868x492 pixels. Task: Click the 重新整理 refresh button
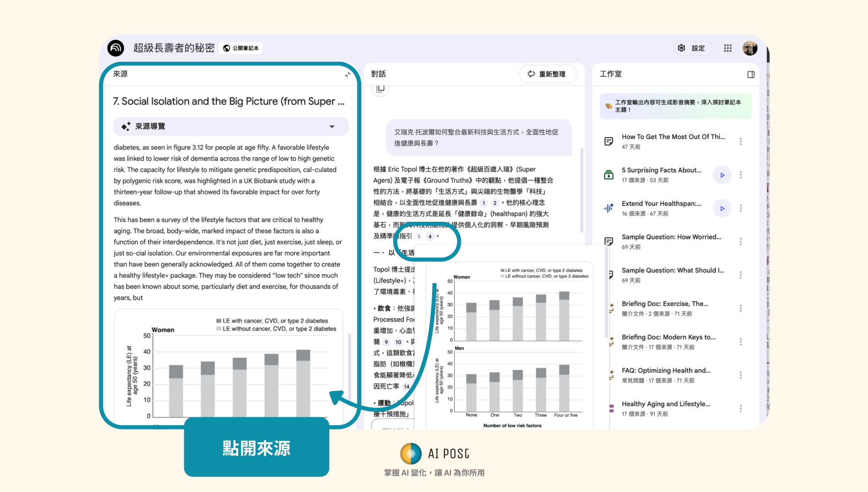tap(547, 74)
